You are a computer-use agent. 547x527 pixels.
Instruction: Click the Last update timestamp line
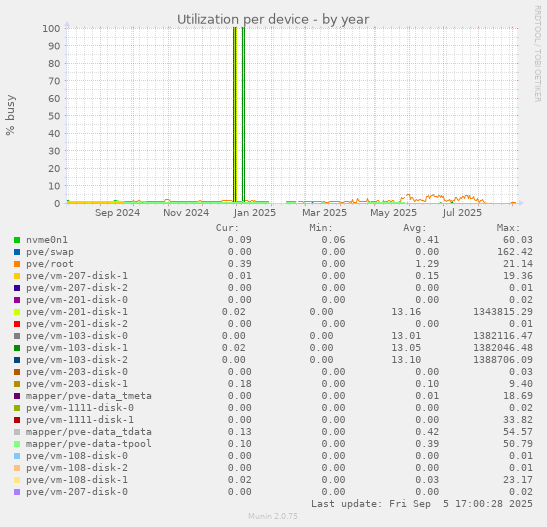coord(422,504)
